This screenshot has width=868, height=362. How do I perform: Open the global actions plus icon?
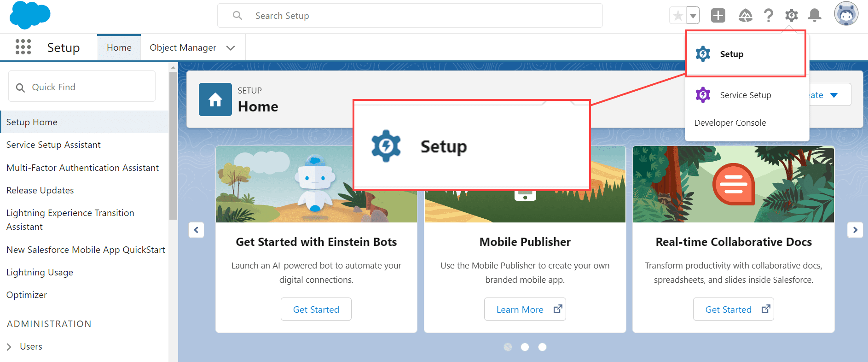[718, 16]
